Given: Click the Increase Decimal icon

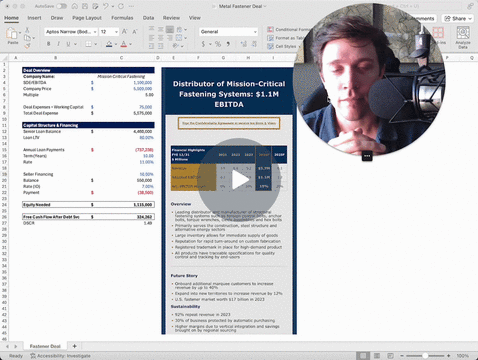Looking at the screenshot, I should point(243,44).
